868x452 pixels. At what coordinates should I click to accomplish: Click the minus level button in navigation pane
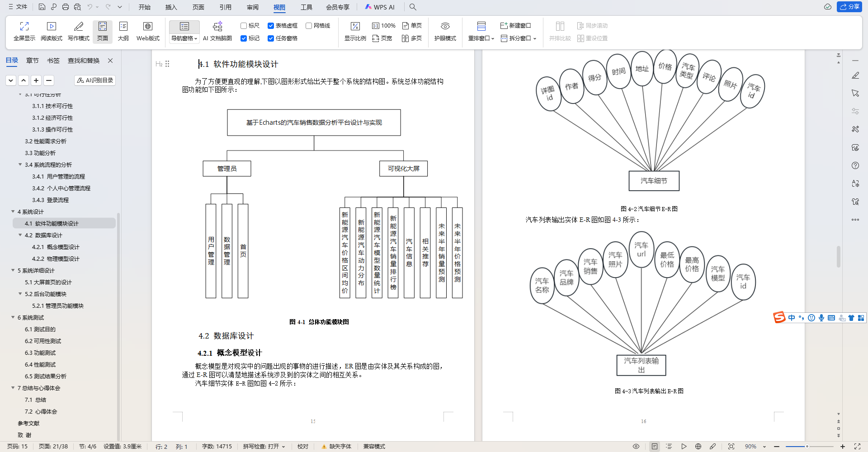click(49, 80)
